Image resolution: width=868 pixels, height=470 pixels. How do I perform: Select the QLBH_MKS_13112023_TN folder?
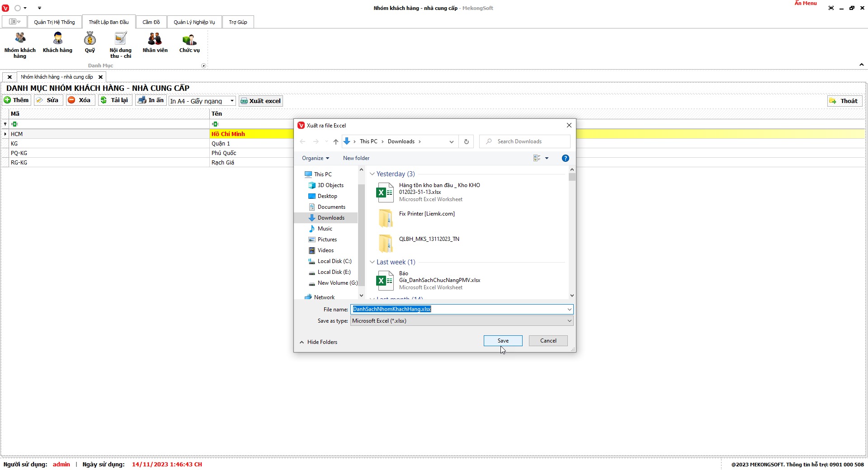[x=418, y=243]
